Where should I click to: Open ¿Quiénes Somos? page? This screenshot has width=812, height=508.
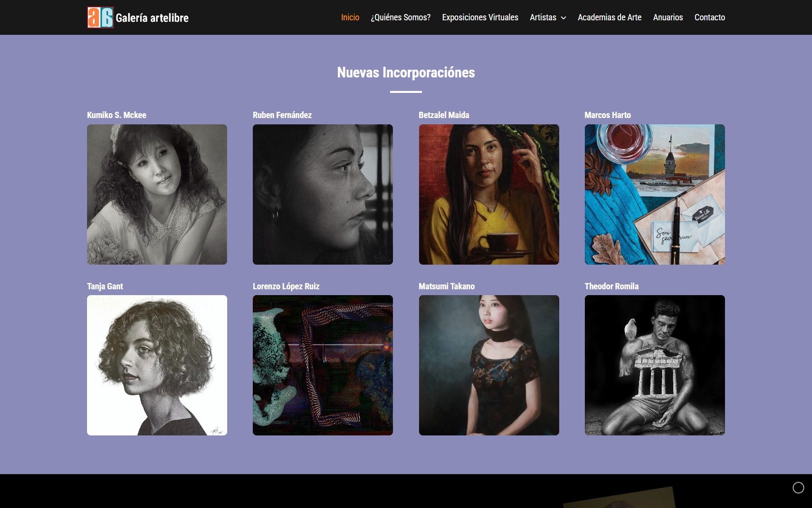tap(401, 17)
